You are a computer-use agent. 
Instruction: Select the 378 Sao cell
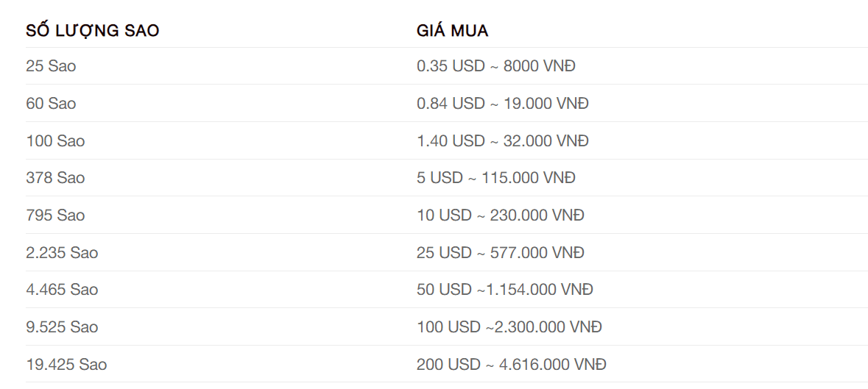coord(55,178)
